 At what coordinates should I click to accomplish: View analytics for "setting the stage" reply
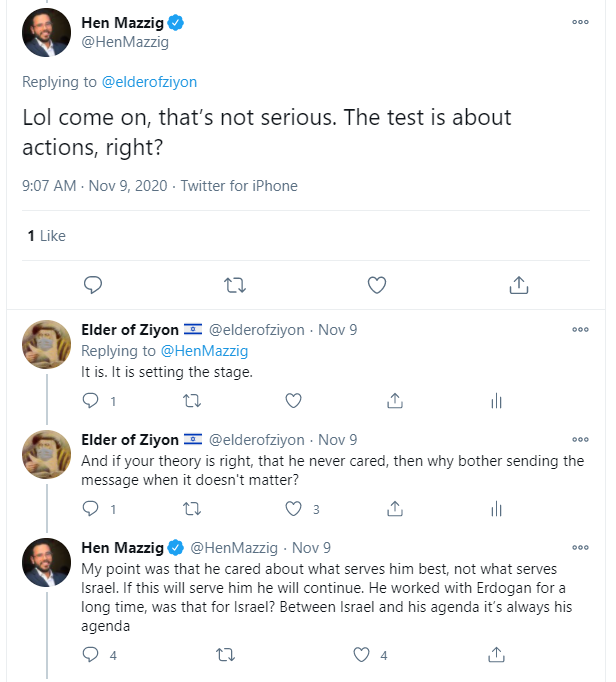tap(495, 401)
